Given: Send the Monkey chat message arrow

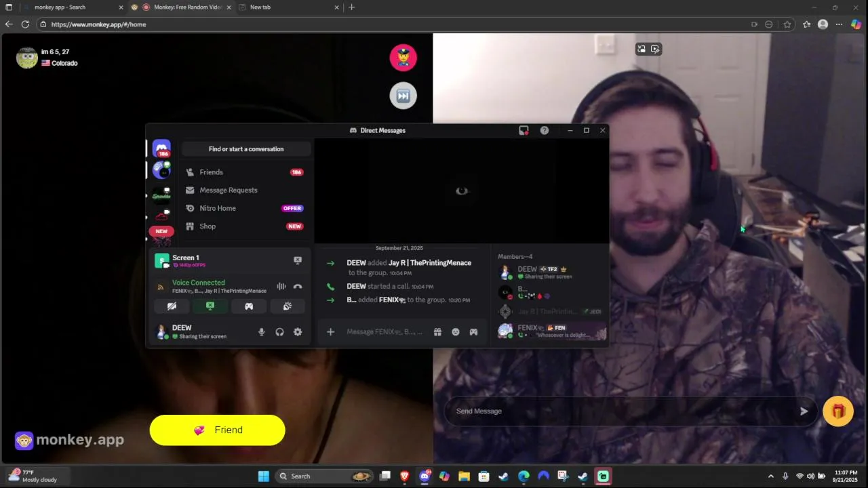Looking at the screenshot, I should tap(804, 411).
